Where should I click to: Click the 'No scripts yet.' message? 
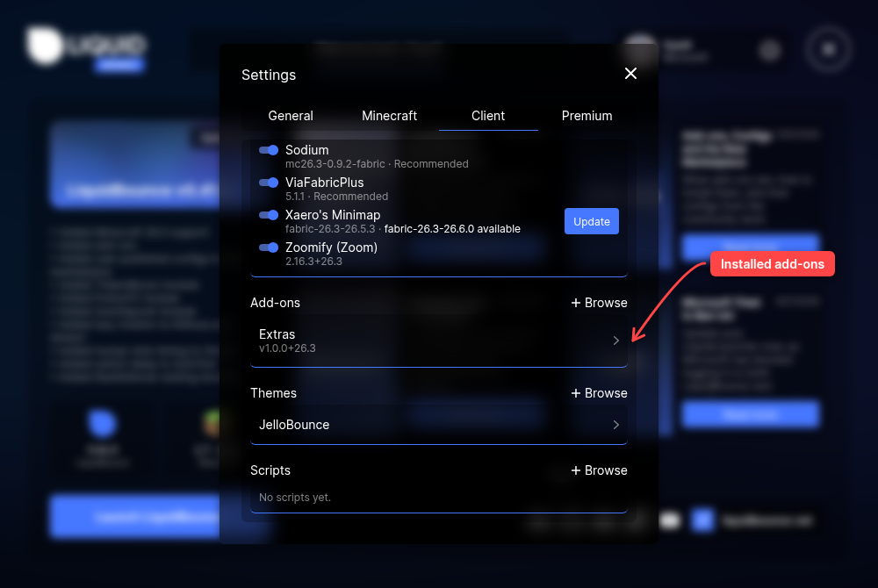[294, 498]
